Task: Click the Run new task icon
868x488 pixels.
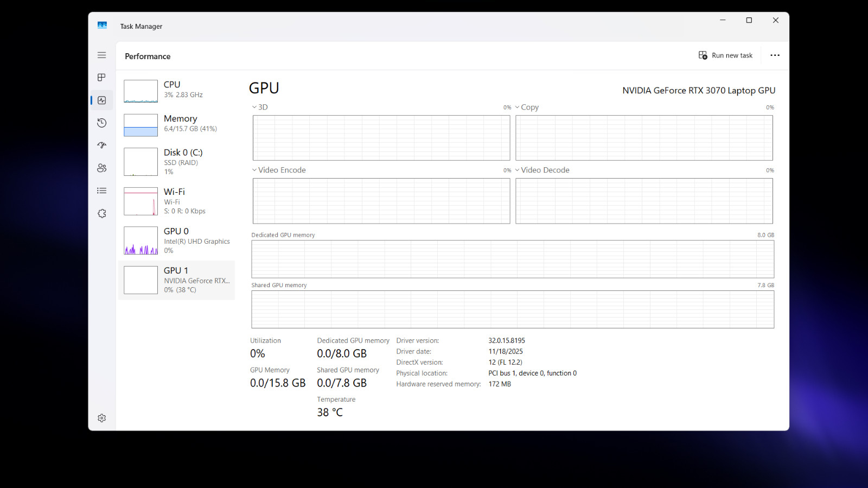Action: point(703,55)
